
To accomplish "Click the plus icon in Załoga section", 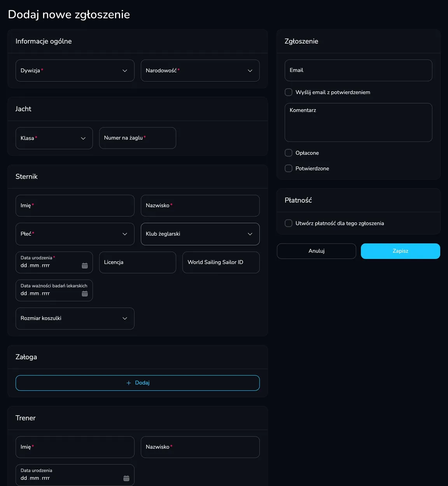I will click(x=129, y=383).
